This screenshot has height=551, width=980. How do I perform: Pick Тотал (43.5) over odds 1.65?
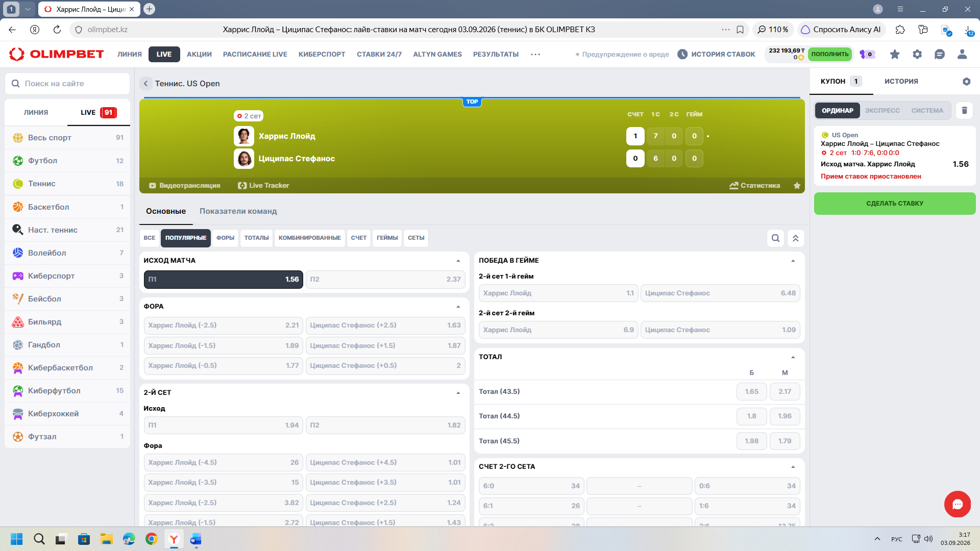click(x=751, y=392)
